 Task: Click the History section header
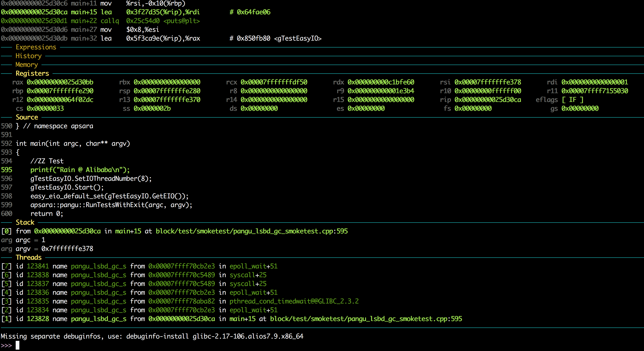click(x=29, y=56)
